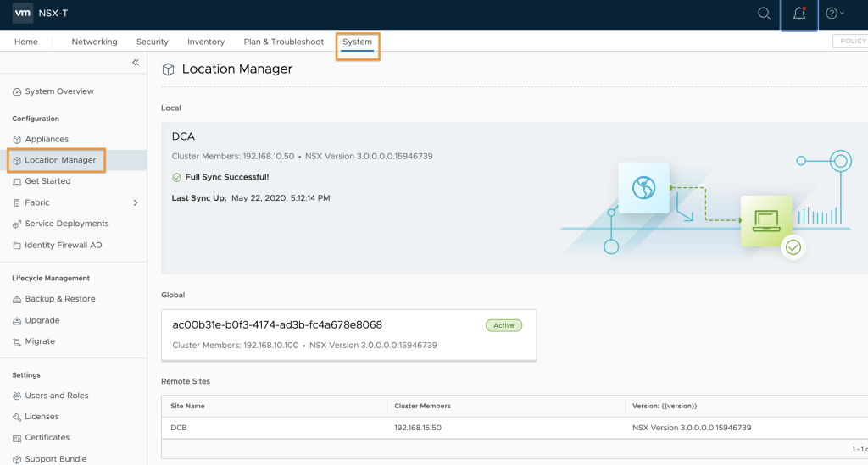868x465 pixels.
Task: Click the Appliances cube icon
Action: point(17,140)
